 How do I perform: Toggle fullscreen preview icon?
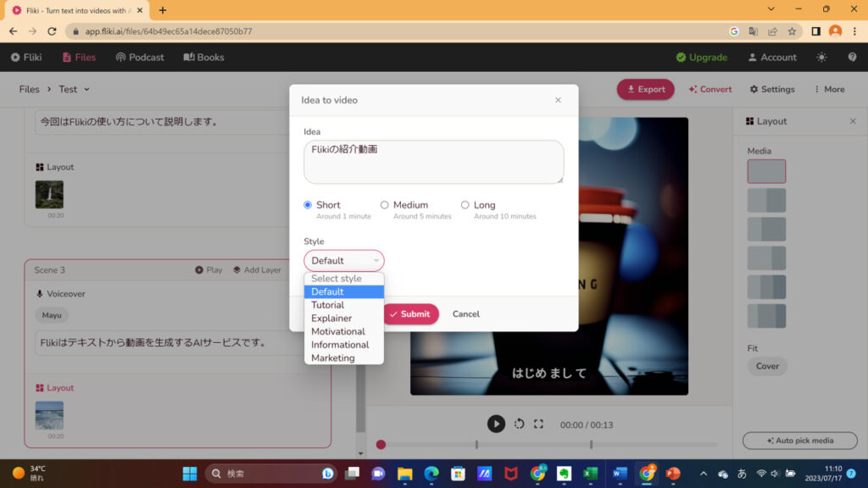pyautogui.click(x=538, y=424)
